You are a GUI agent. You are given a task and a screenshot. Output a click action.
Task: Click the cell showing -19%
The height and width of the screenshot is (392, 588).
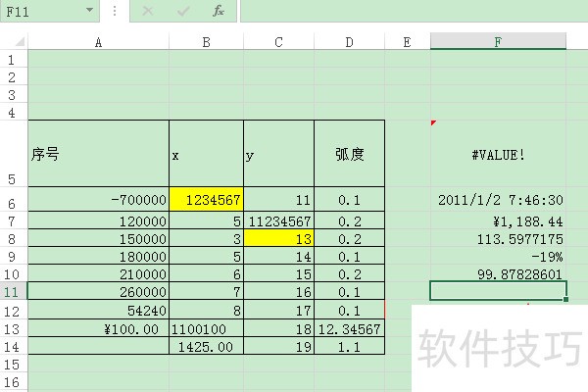pos(498,256)
